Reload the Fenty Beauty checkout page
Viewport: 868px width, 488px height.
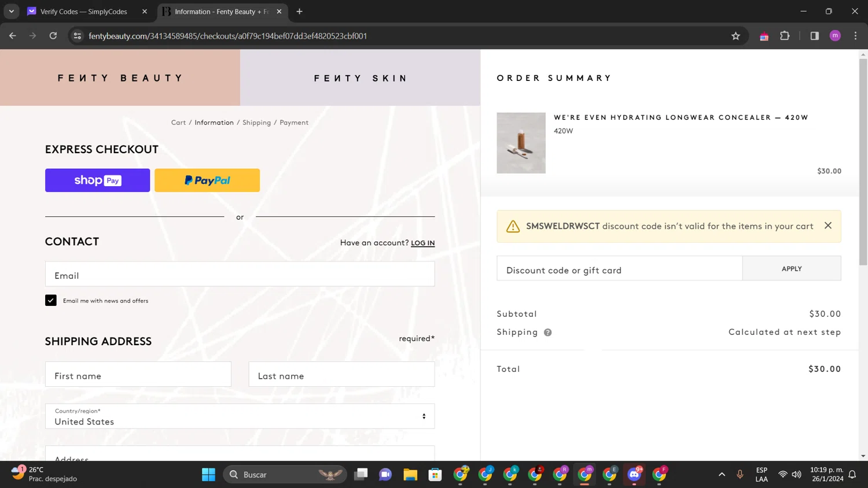click(53, 36)
